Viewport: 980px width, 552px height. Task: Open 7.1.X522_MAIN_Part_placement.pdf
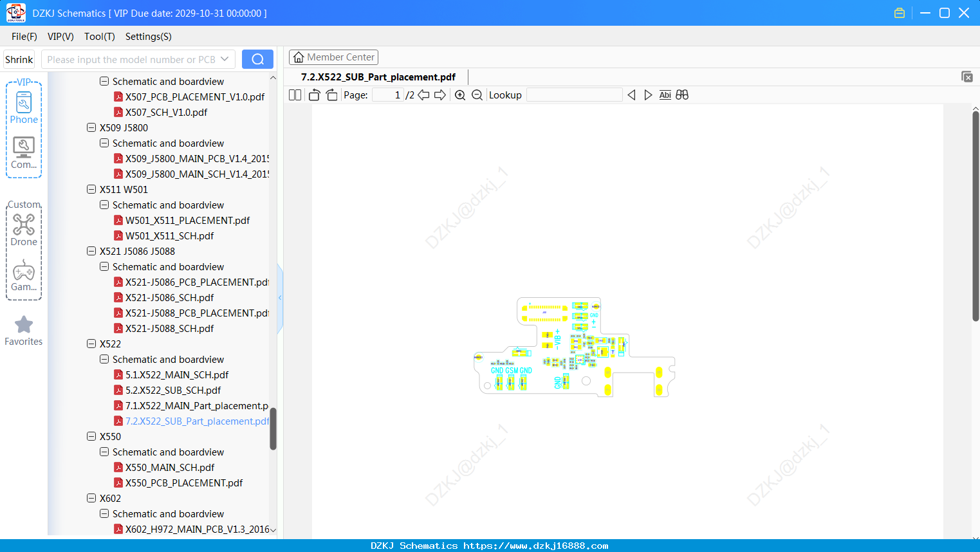[x=197, y=405]
